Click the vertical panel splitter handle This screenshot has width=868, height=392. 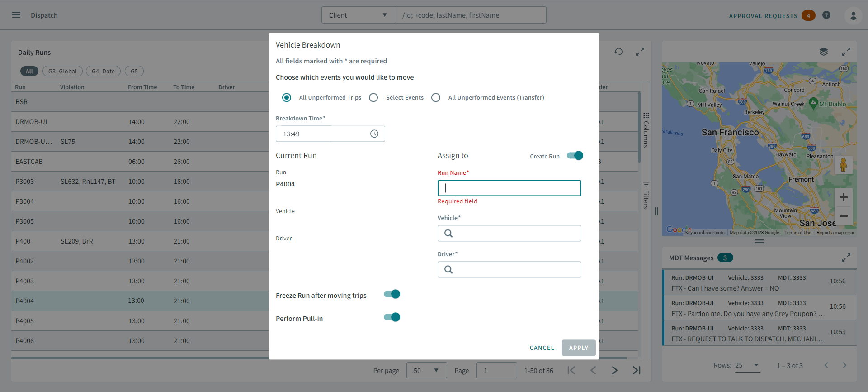point(656,211)
